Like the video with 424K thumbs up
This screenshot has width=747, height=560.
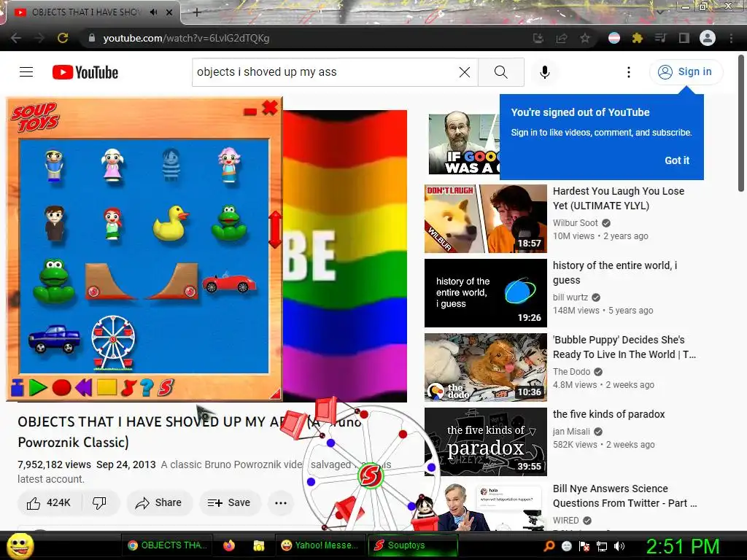49,503
